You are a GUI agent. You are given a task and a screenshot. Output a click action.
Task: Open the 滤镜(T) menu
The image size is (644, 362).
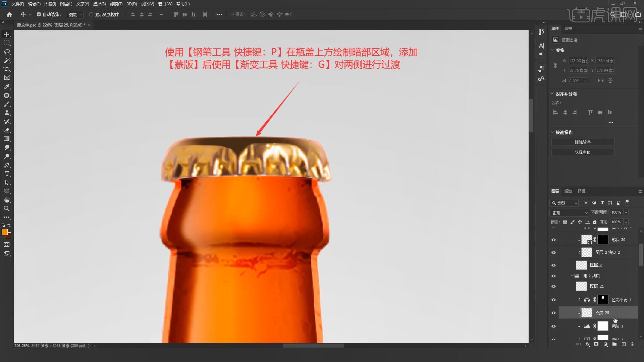tap(116, 4)
